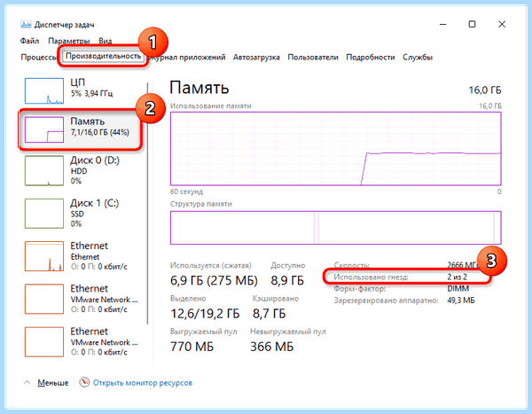This screenshot has width=532, height=414.
Task: Select the Диск 0 (D:) HDD graph
Action: (44, 171)
